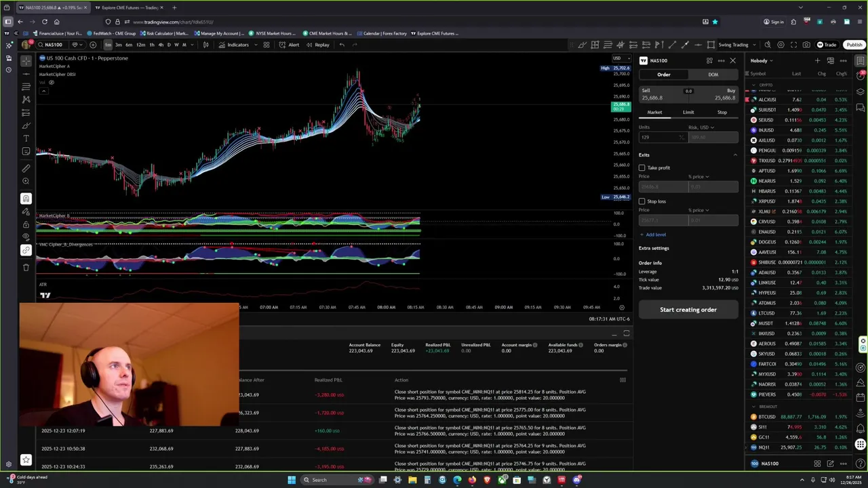Open quick search magnifier in top toolbar
This screenshot has width=868, height=488.
(x=768, y=45)
